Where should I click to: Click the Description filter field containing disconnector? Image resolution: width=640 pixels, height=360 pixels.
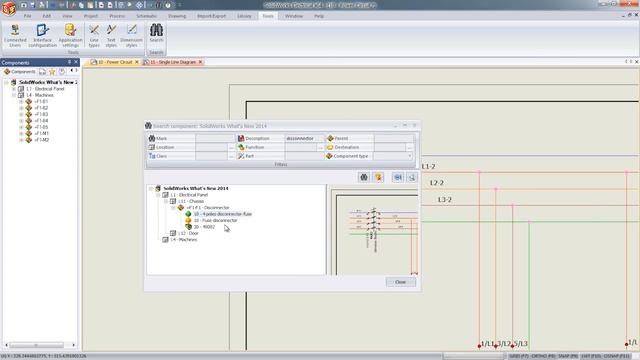304,138
